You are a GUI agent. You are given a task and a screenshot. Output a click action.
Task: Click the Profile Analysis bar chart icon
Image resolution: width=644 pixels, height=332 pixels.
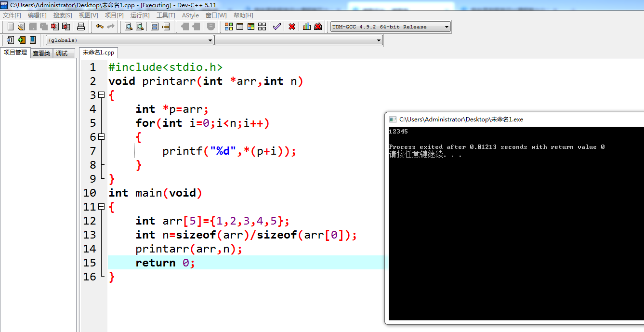(x=307, y=27)
